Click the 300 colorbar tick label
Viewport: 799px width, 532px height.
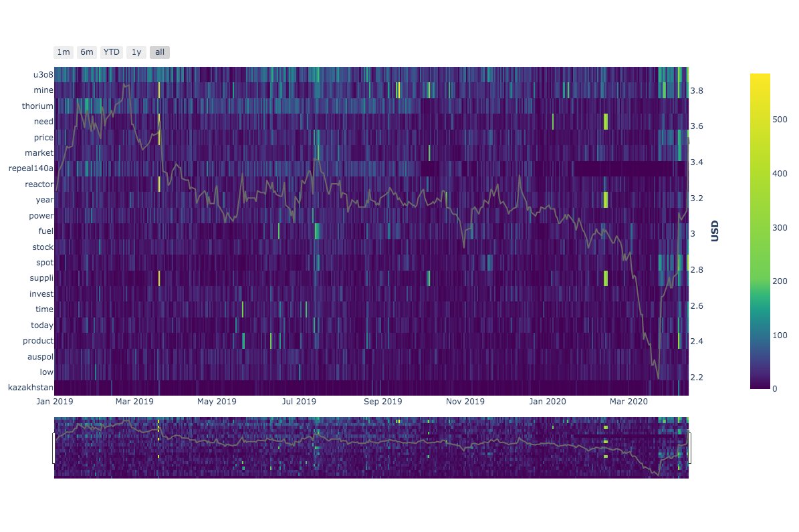(x=780, y=227)
